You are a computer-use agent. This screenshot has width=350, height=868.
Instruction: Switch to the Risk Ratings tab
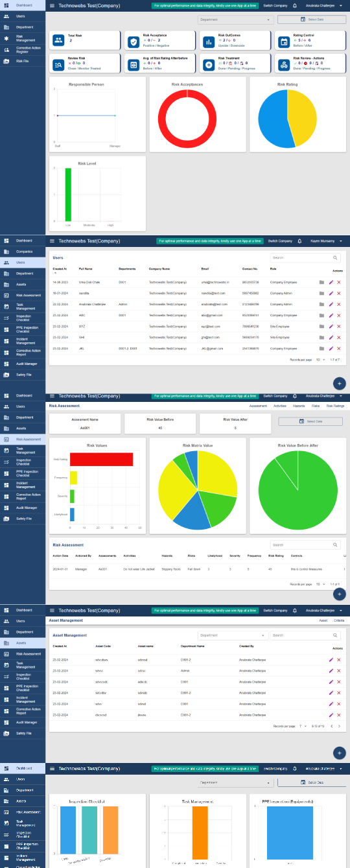(x=335, y=406)
